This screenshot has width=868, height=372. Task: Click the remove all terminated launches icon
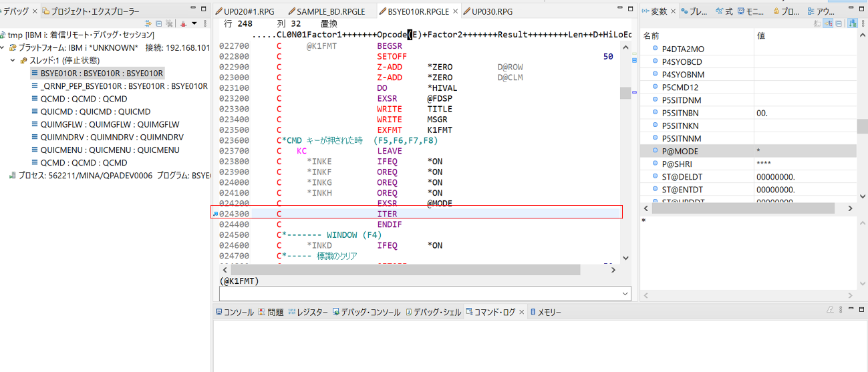coord(169,23)
